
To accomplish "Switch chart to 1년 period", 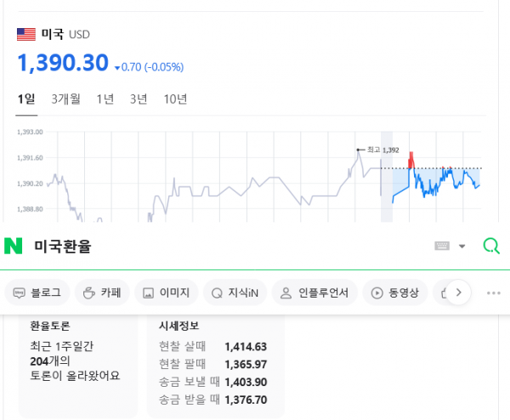I will click(x=105, y=99).
